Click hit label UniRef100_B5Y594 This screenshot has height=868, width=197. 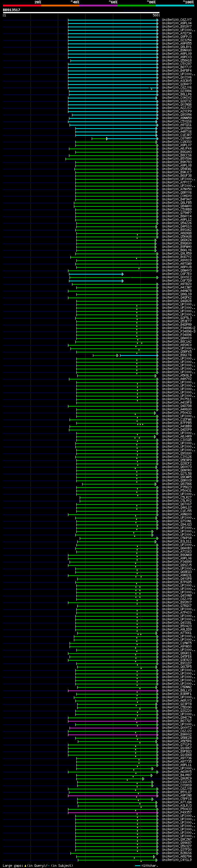[x=176, y=159]
